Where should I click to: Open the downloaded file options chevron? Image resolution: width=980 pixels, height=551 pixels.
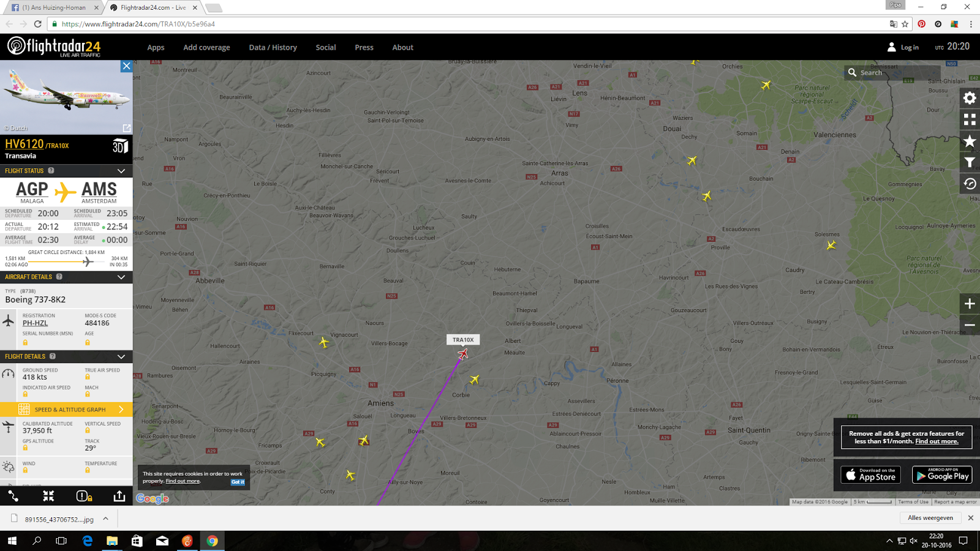[105, 519]
